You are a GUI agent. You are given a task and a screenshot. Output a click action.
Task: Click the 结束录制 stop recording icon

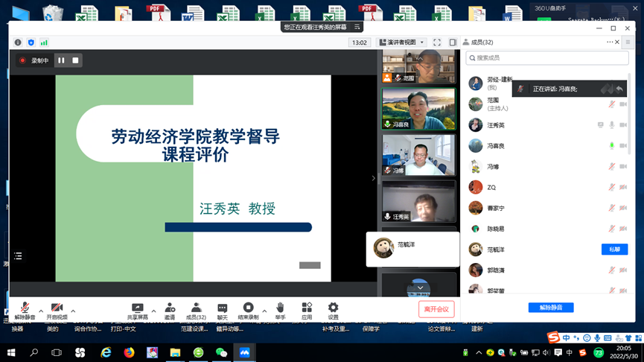point(249,308)
